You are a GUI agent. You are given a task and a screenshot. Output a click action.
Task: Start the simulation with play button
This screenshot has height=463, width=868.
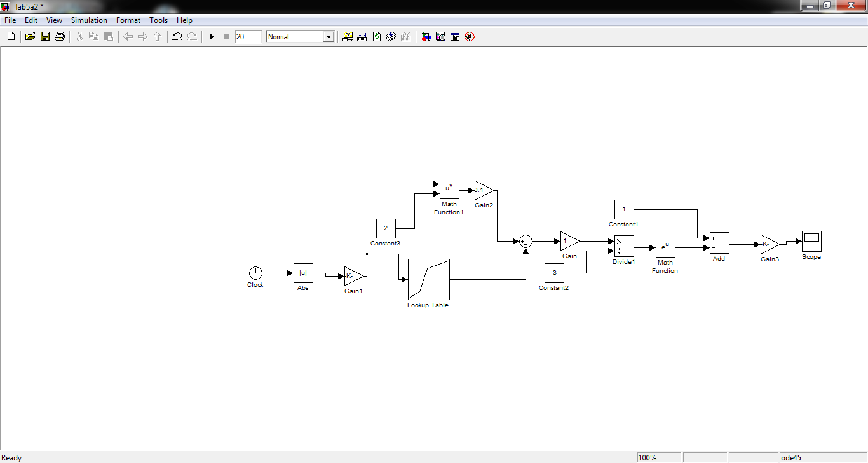click(x=212, y=37)
